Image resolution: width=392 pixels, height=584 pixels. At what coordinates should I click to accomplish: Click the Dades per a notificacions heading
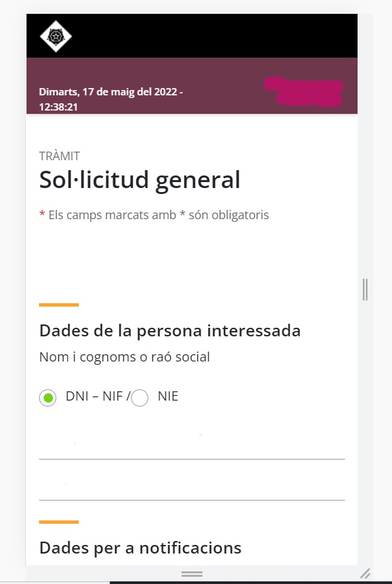click(140, 548)
